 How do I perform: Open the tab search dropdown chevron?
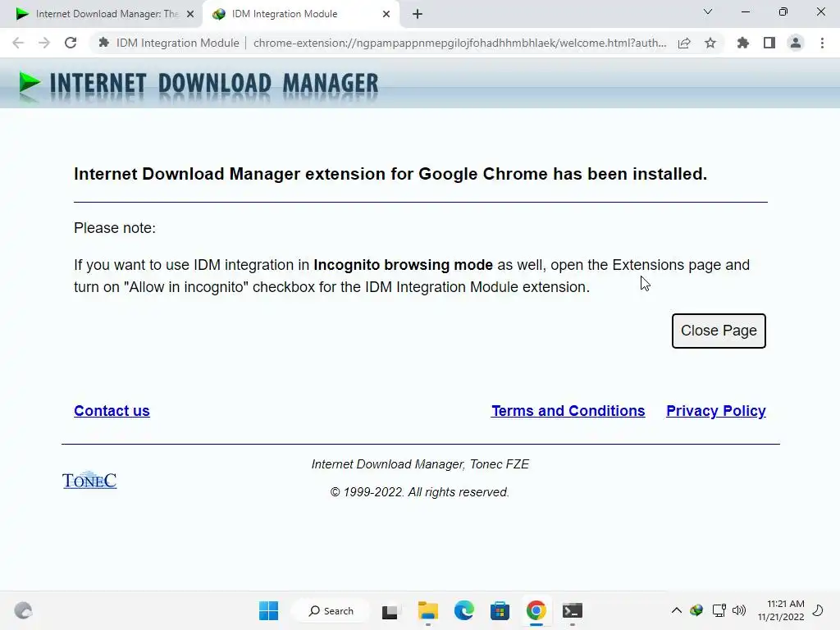(x=708, y=11)
